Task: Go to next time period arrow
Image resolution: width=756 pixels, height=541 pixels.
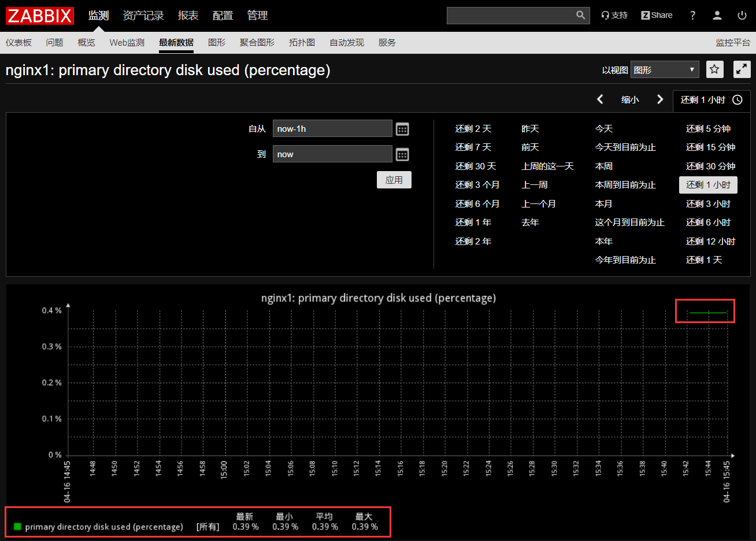Action: (x=660, y=99)
